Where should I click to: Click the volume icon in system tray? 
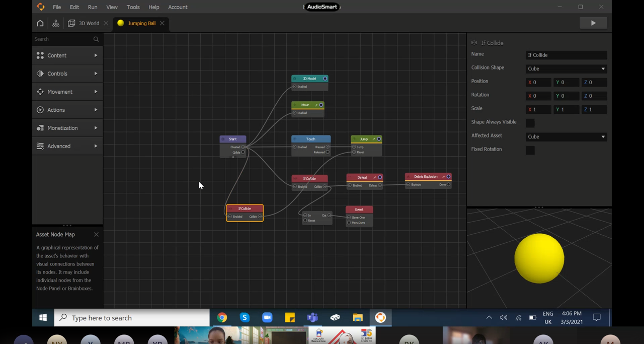tap(504, 318)
